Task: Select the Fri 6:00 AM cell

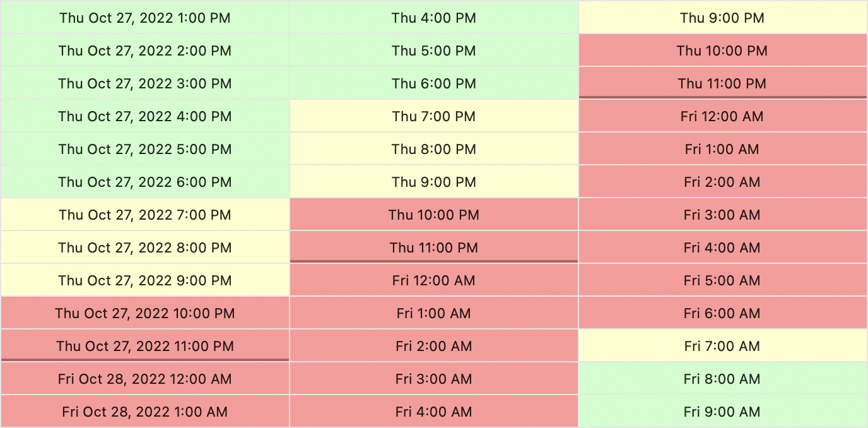Action: click(x=722, y=313)
